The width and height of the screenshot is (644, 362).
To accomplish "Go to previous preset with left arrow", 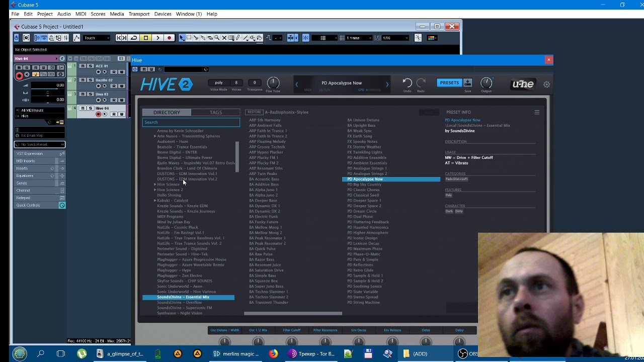I will click(296, 84).
